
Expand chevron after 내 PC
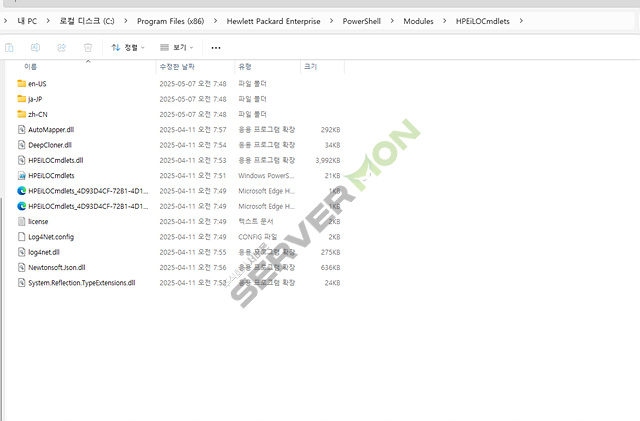point(48,21)
